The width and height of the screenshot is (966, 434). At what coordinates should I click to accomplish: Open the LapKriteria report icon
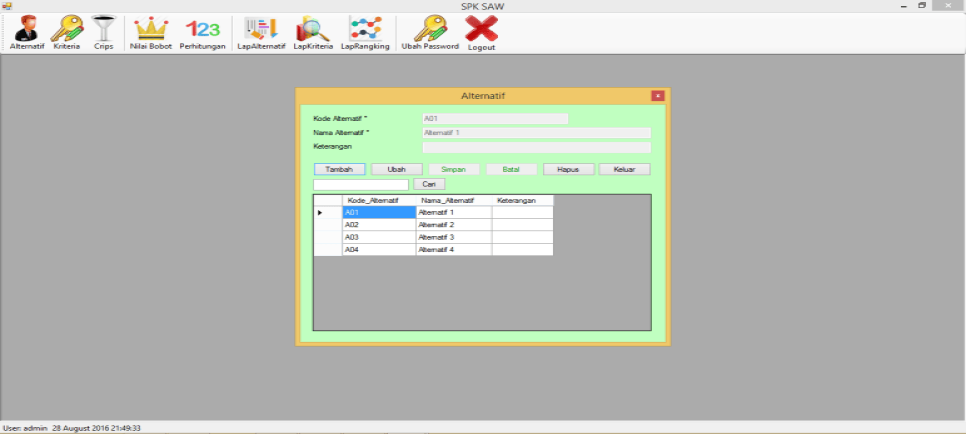[313, 31]
